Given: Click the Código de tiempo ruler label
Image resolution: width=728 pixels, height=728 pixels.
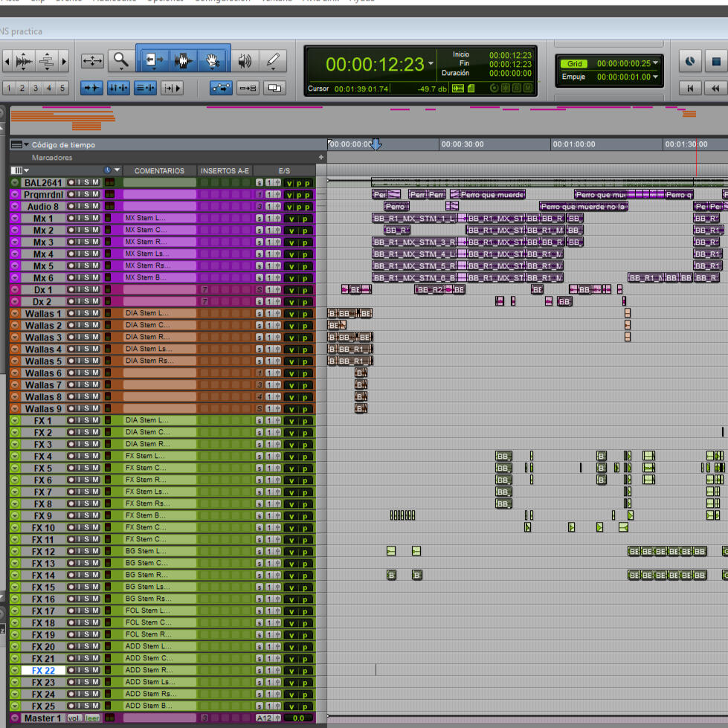Looking at the screenshot, I should tap(63, 145).
